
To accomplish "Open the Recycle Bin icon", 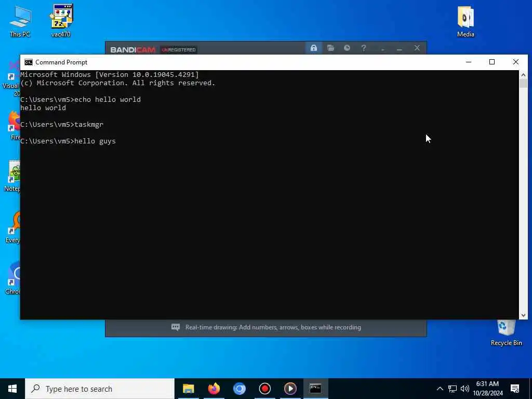I will point(506,333).
